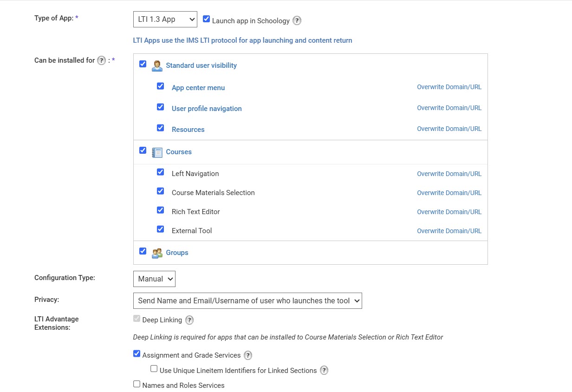Uncheck Groups checkbox

143,251
